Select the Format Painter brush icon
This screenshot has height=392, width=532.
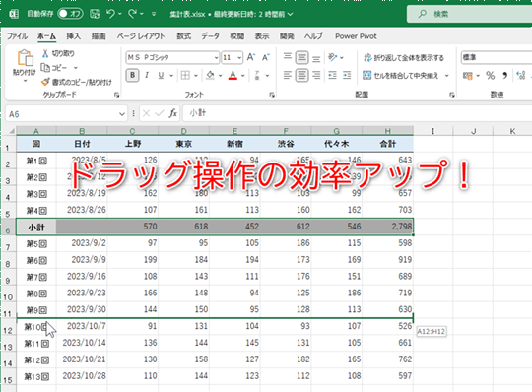45,82
